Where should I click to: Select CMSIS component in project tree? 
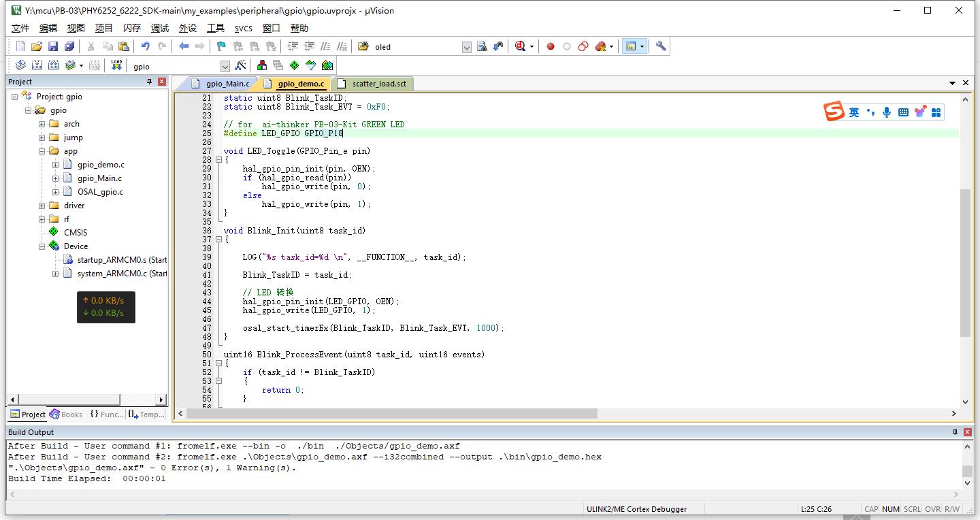(76, 233)
